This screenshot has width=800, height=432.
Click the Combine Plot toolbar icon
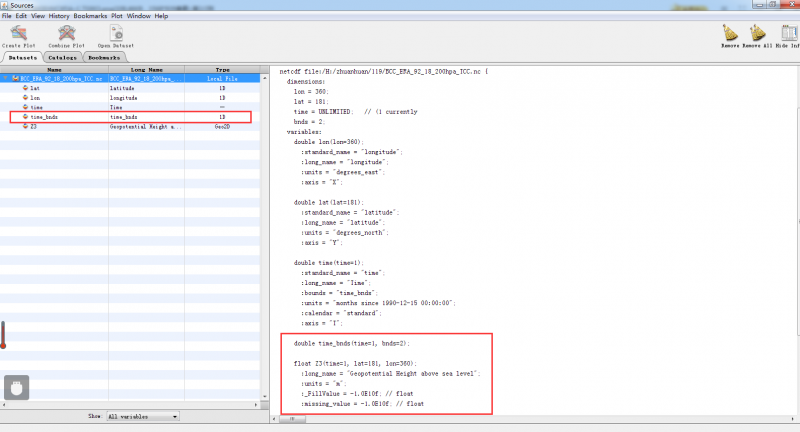pyautogui.click(x=67, y=34)
